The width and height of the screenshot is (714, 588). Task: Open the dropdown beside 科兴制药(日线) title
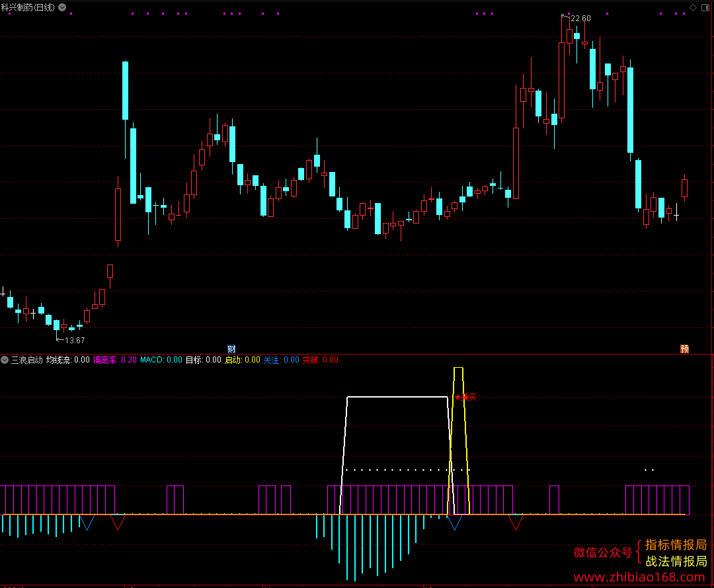(62, 7)
